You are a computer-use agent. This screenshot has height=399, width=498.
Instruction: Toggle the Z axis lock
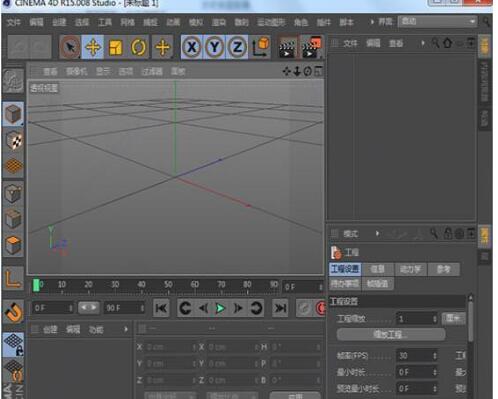(237, 47)
